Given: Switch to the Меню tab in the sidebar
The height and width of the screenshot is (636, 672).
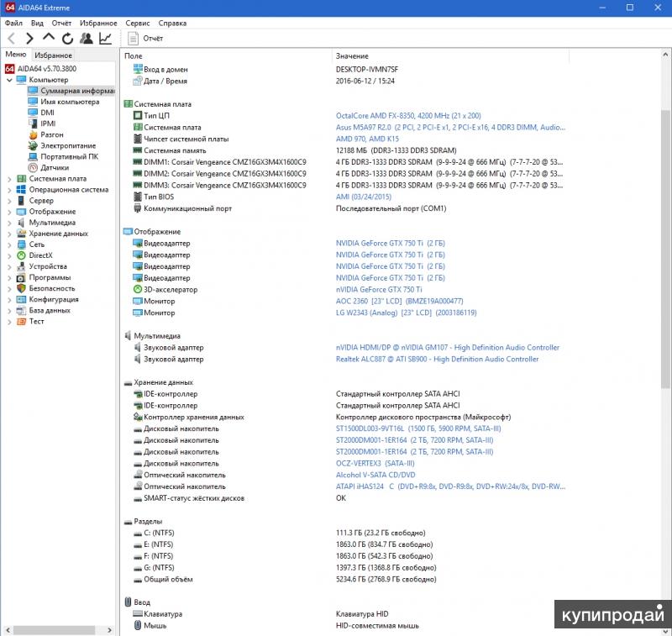Looking at the screenshot, I should point(16,55).
